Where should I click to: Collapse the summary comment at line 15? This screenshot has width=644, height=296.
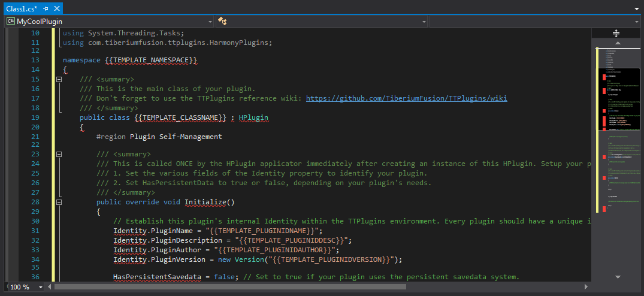pos(59,79)
